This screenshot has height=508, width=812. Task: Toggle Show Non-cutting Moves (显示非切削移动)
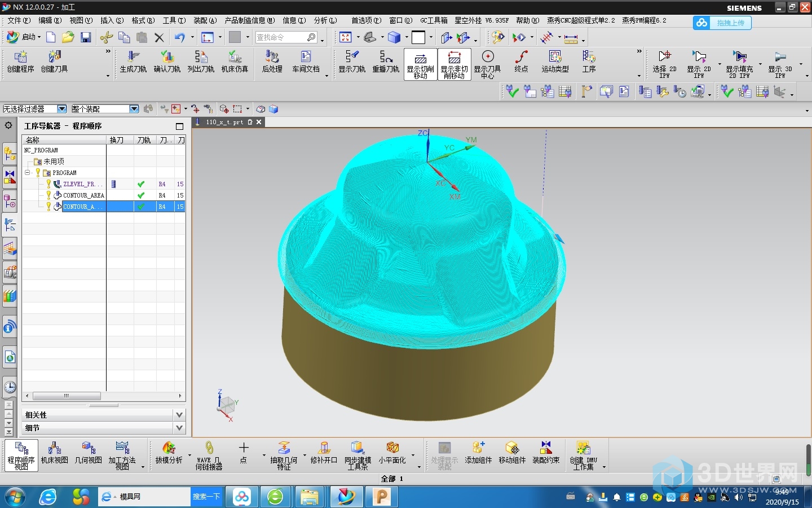454,64
